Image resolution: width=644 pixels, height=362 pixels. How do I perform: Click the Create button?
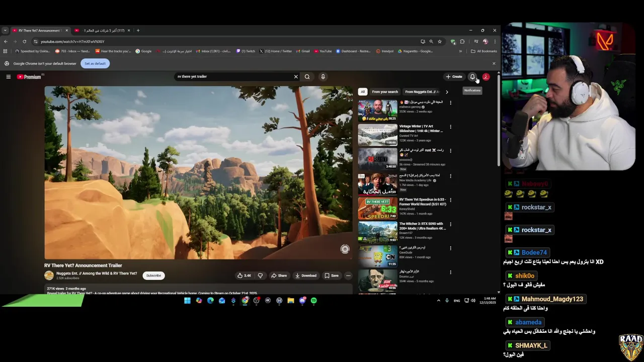(x=454, y=76)
